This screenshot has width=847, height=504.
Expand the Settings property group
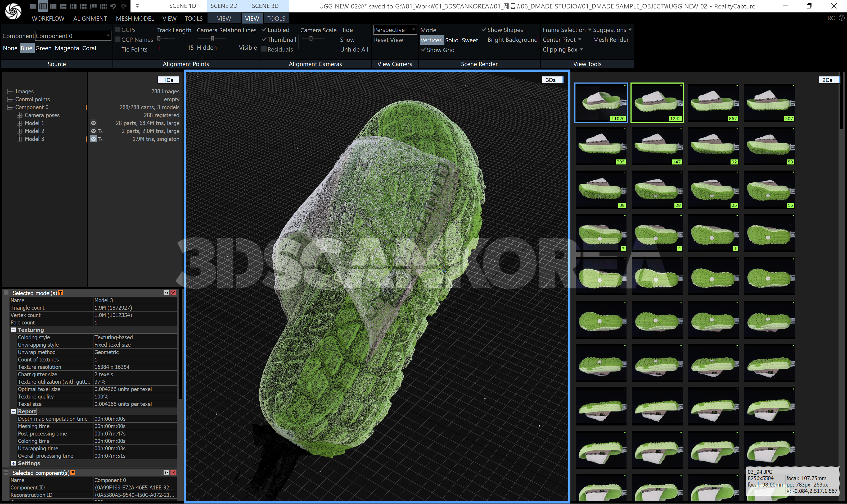pyautogui.click(x=13, y=463)
